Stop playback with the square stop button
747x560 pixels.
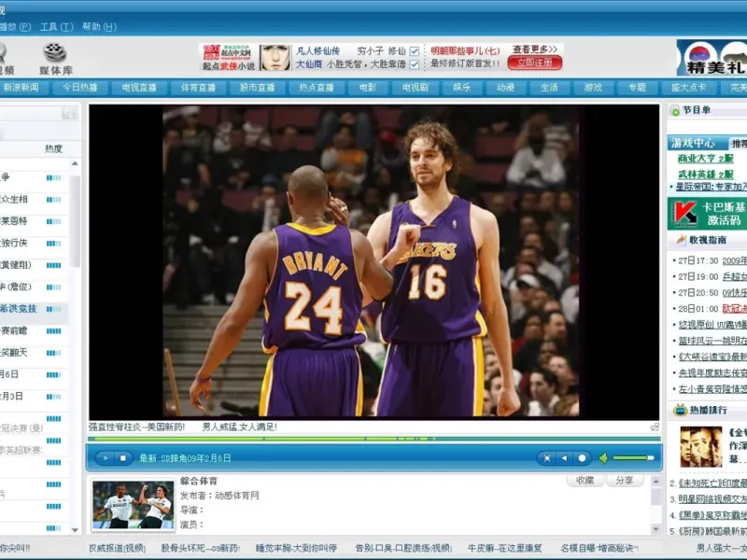(123, 458)
